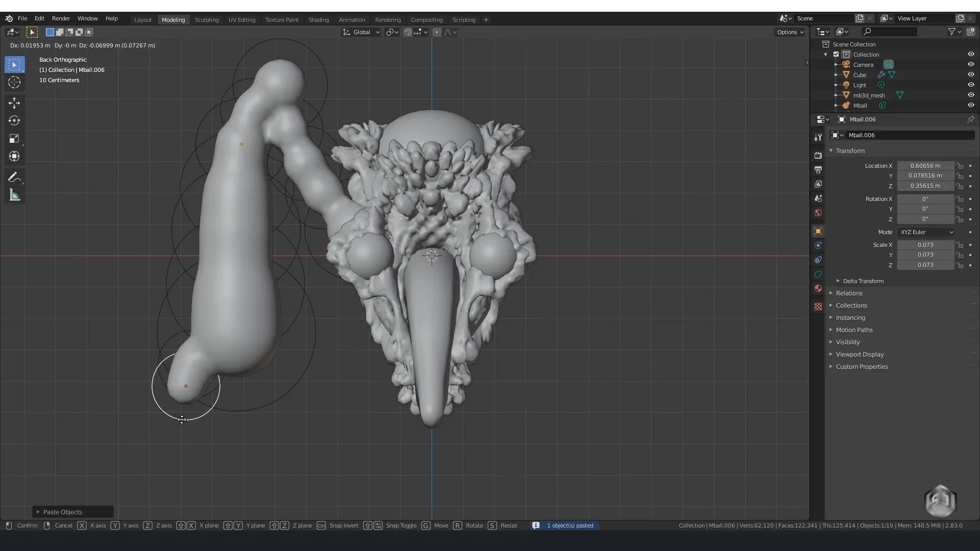Open the Material properties tab
Image resolution: width=980 pixels, height=551 pixels.
(818, 288)
